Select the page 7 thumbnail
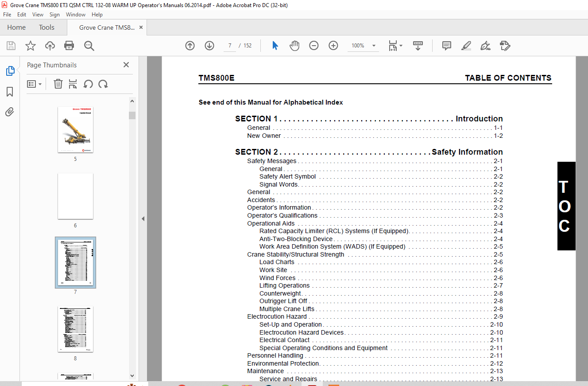 (75, 262)
